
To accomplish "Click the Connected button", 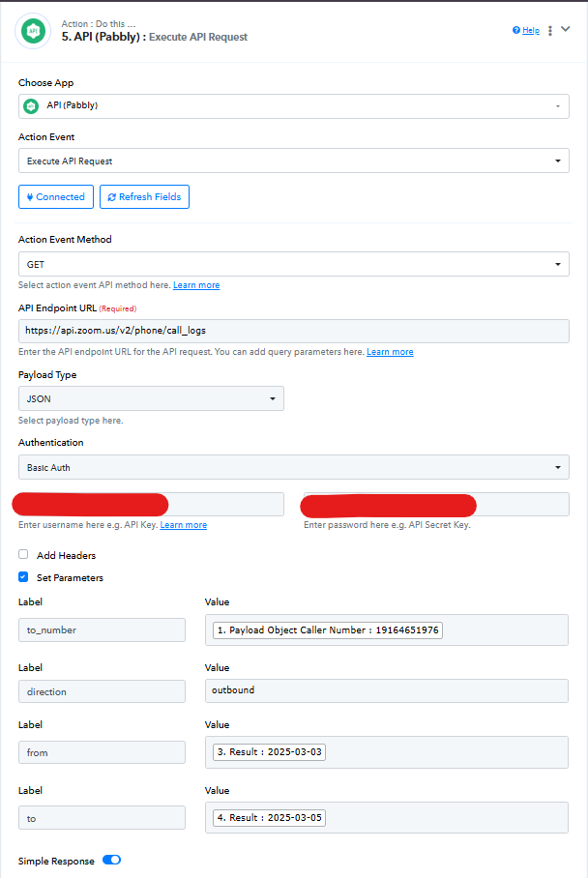I will pyautogui.click(x=56, y=197).
